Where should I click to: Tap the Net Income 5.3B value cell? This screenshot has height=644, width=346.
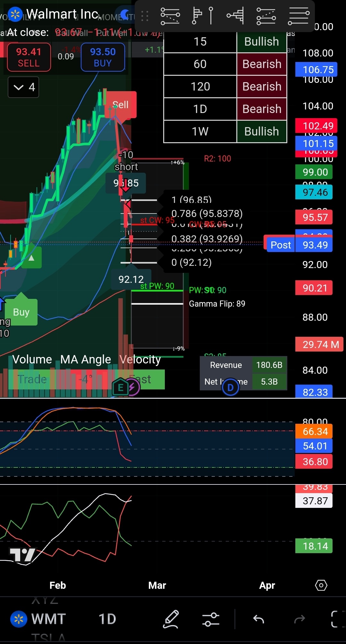click(x=269, y=382)
